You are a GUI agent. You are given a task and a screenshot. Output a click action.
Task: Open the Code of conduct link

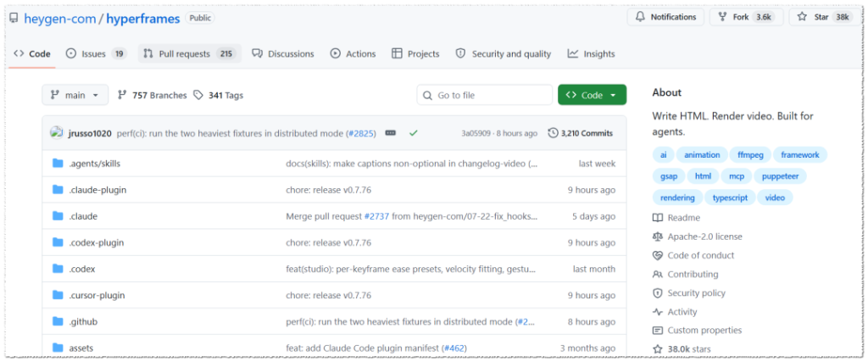(x=694, y=255)
